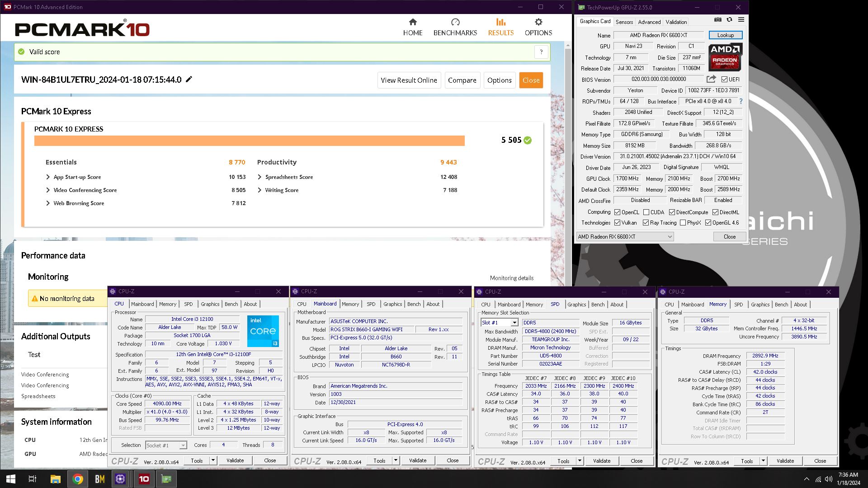This screenshot has height=488, width=868.
Task: Click the GPU-Z Name field
Action: 658,35
